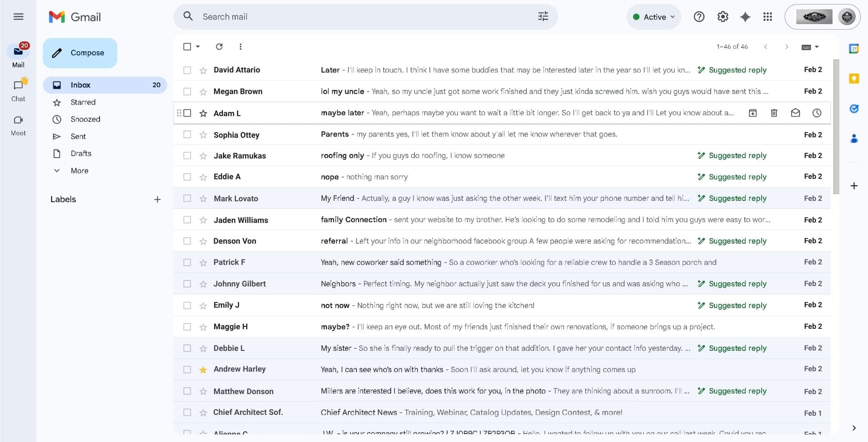Snooze the Adam L email
The width and height of the screenshot is (868, 442).
pyautogui.click(x=817, y=113)
